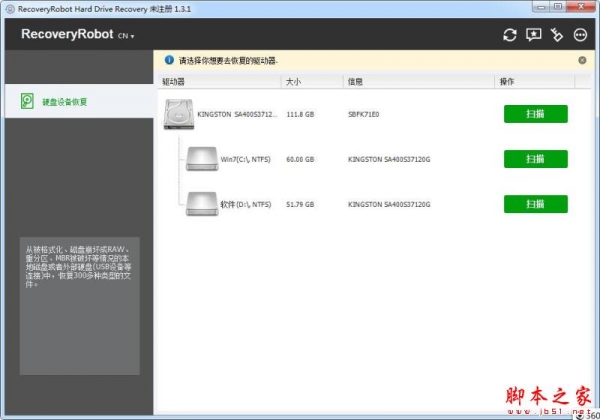Select the 软件(D:\, NTFS) row text
600x420 pixels.
pyautogui.click(x=246, y=205)
